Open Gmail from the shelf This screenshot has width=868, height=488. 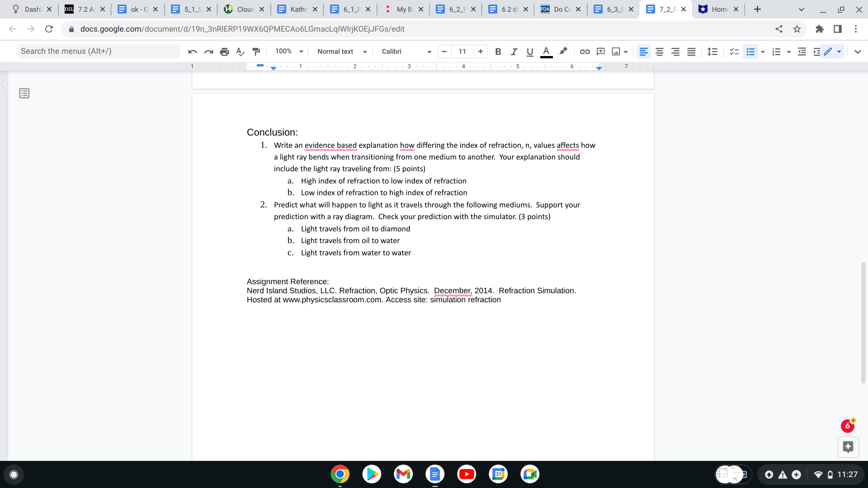pos(403,474)
